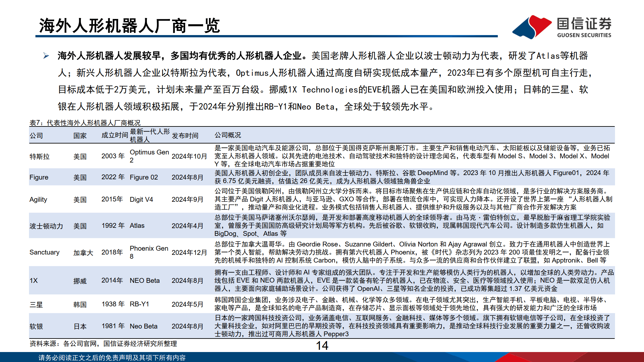Select the Figure company cell
The height and width of the screenshot is (362, 644).
coord(39,177)
